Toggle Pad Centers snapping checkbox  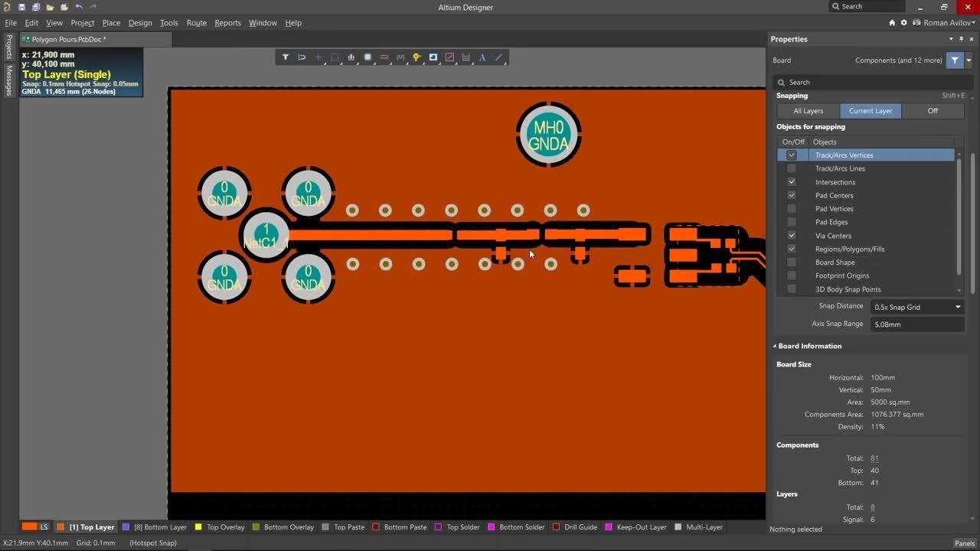pyautogui.click(x=792, y=195)
